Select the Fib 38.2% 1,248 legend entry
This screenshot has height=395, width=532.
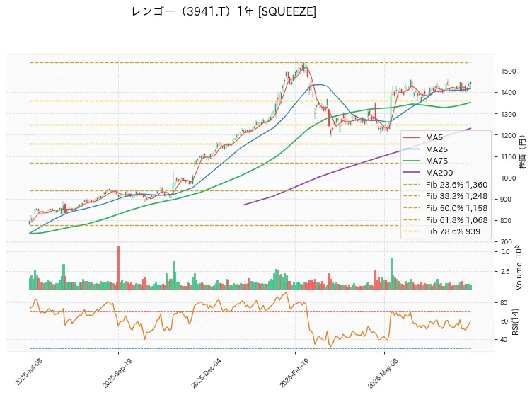(x=445, y=196)
